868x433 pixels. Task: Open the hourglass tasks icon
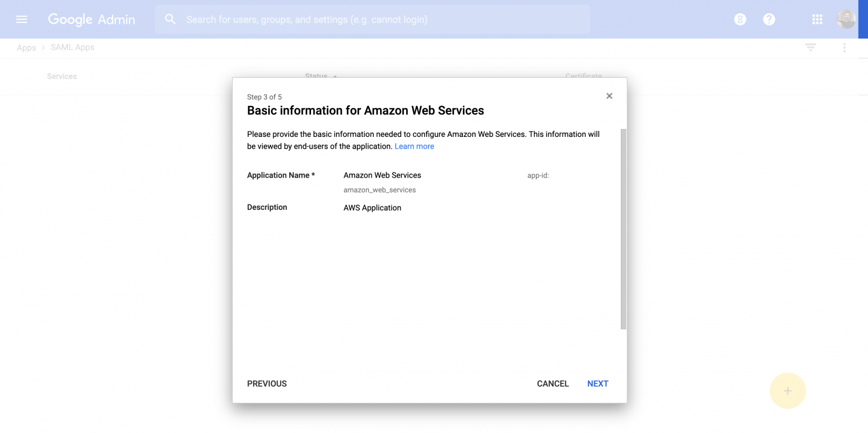pos(740,19)
